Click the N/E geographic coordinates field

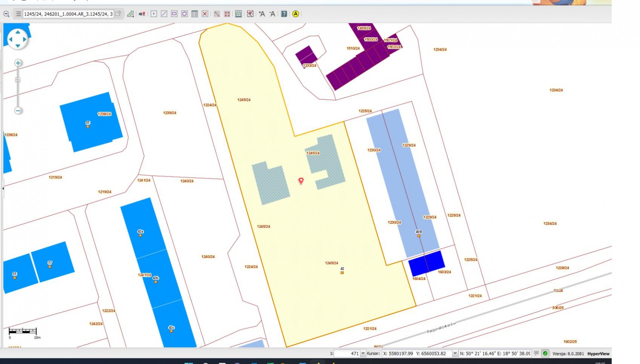pyautogui.click(x=495, y=353)
